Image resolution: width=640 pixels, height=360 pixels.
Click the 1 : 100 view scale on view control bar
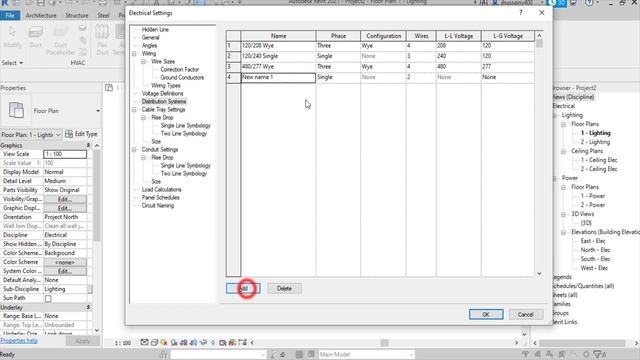click(122, 343)
